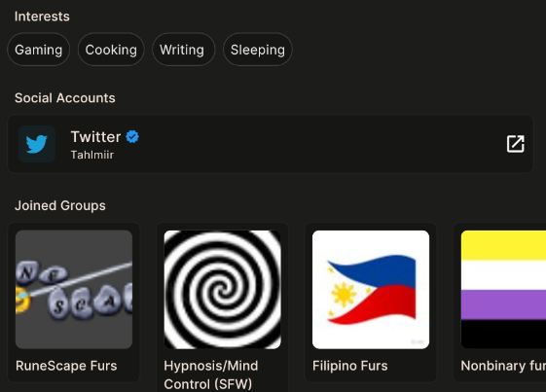
Task: Click the Sleeping interest chip
Action: 258,50
